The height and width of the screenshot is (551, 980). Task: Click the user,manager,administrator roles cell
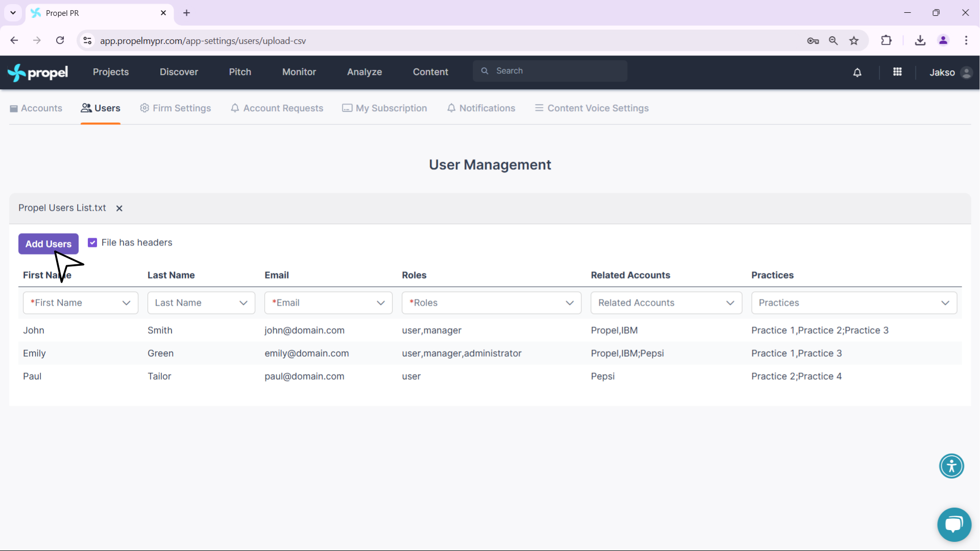(461, 354)
